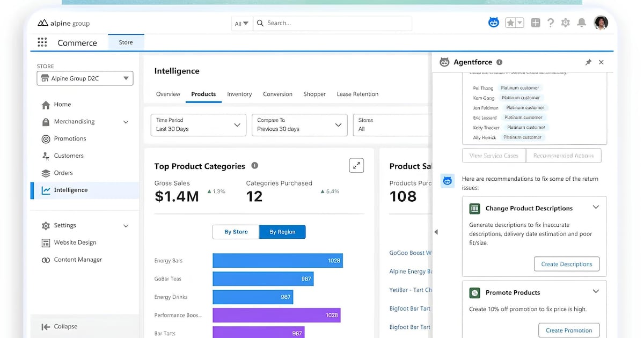The image size is (644, 338).
Task: Switch to the Inventory tab
Action: (x=239, y=94)
